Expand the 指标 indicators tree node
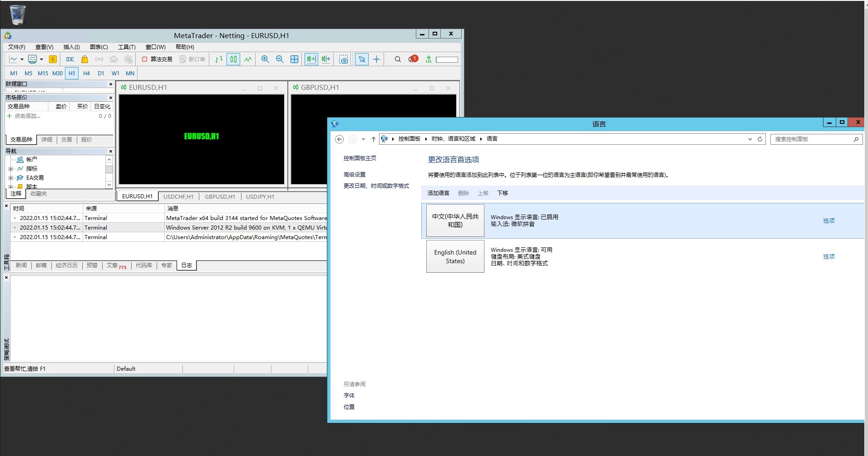The image size is (868, 456). point(11,169)
